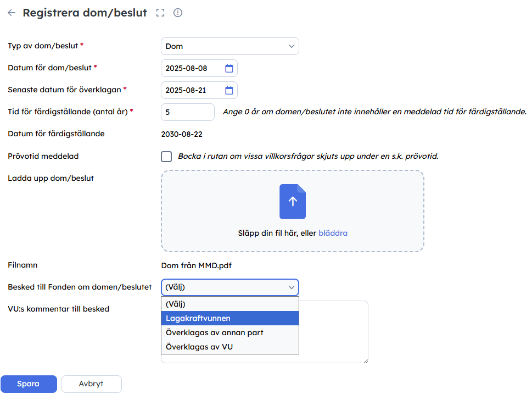Click the Avbryt button

point(91,384)
